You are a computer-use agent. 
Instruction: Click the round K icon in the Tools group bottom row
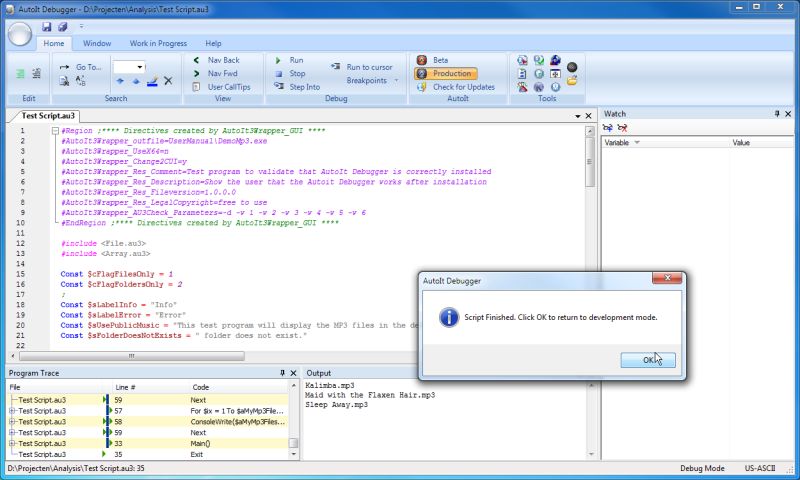pyautogui.click(x=539, y=87)
